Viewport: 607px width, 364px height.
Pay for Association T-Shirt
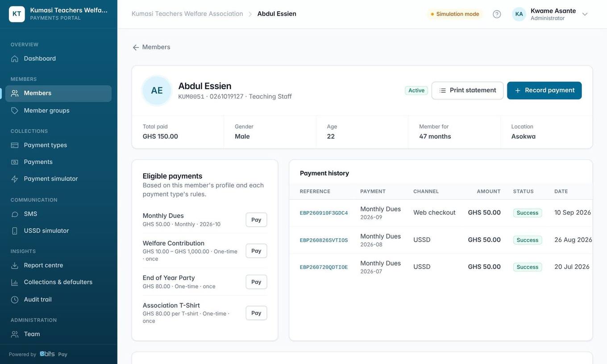click(x=256, y=313)
